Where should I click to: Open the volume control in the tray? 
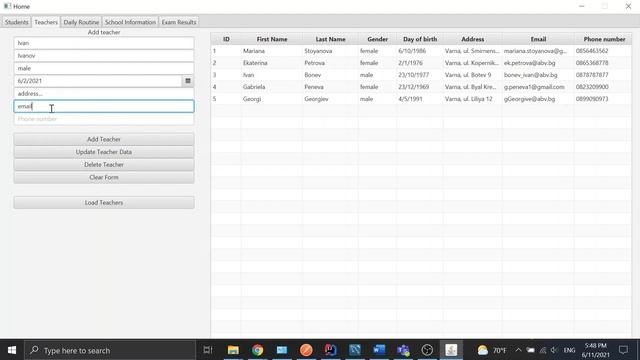point(554,350)
